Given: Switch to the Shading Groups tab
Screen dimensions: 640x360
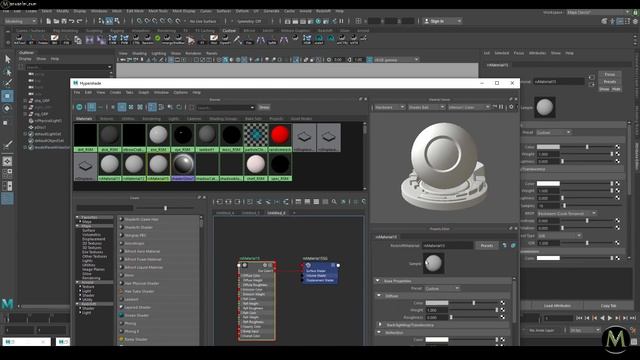Looking at the screenshot, I should click(x=223, y=119).
